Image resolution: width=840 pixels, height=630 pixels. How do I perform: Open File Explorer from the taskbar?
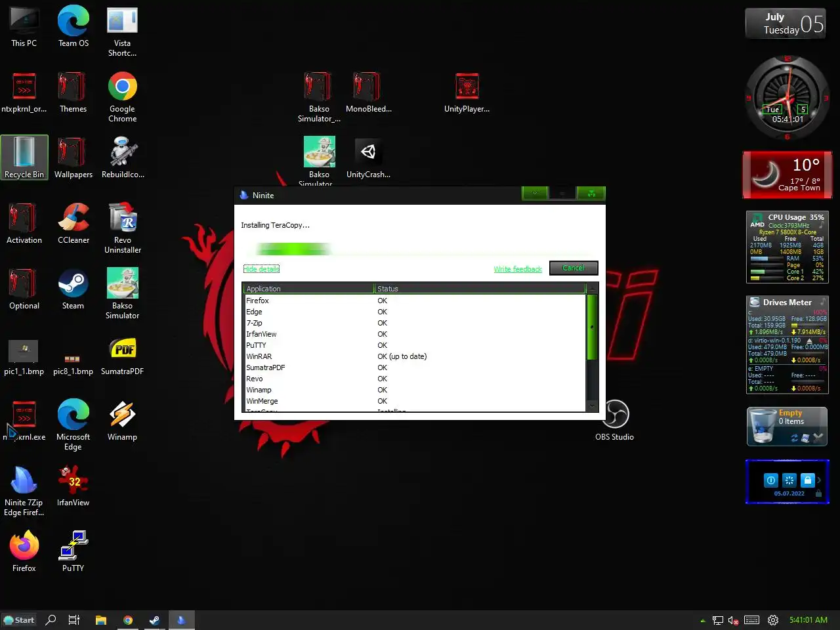101,620
